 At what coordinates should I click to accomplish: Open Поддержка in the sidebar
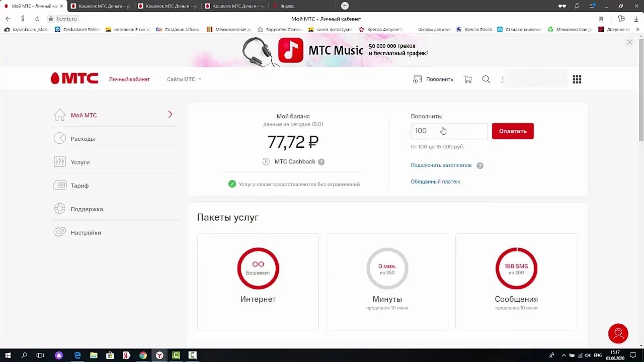(x=87, y=209)
